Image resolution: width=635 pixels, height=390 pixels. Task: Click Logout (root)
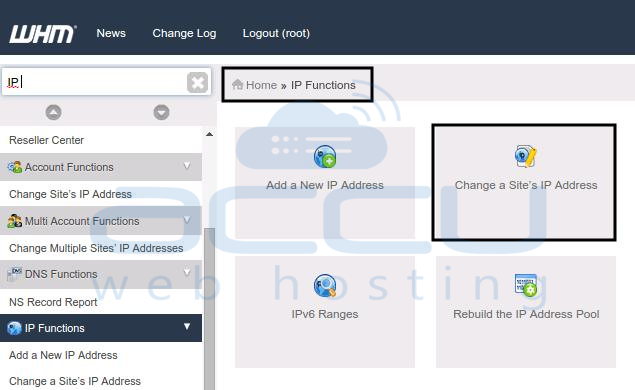click(276, 33)
